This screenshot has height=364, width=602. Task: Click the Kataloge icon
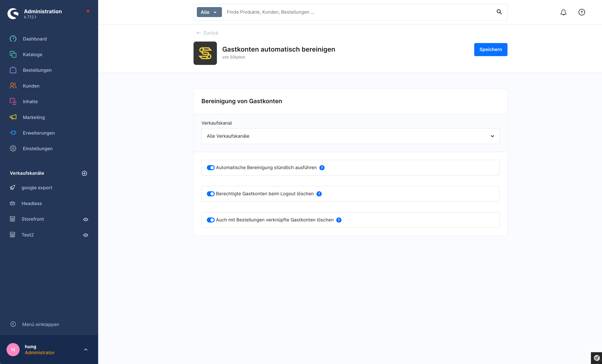(13, 54)
